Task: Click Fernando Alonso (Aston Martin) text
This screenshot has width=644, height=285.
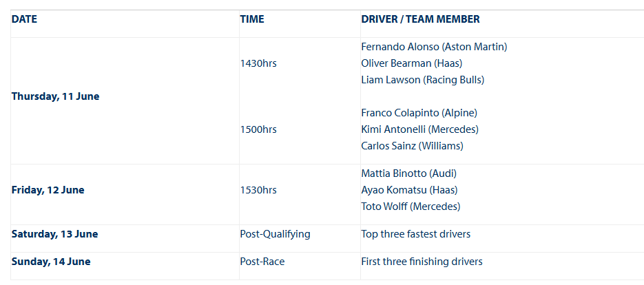Action: (434, 47)
